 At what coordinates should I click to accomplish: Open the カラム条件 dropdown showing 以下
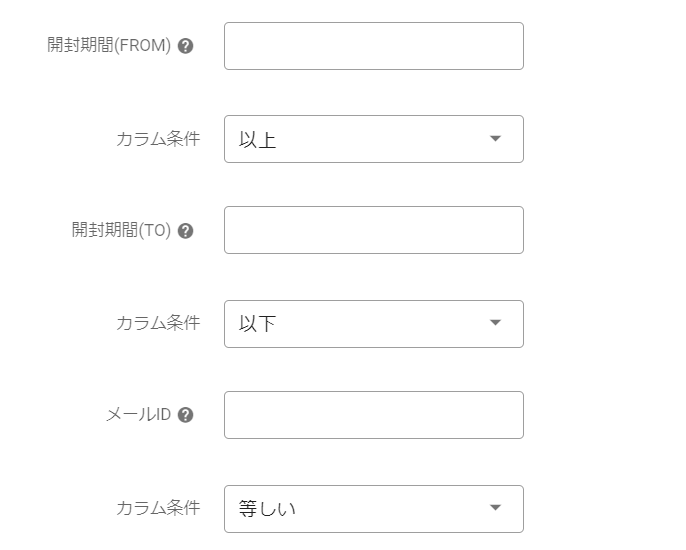coord(373,324)
